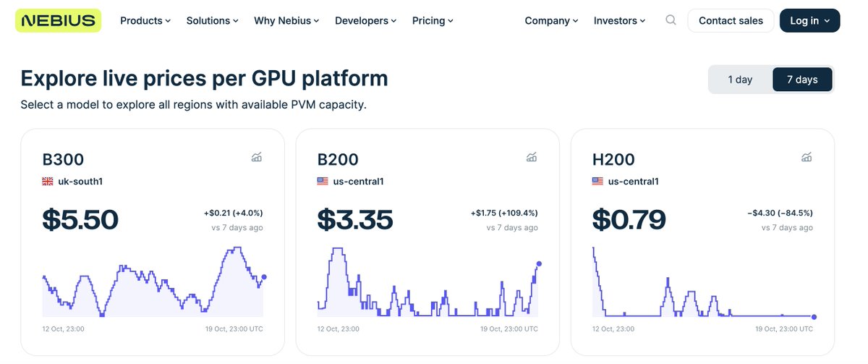The image size is (868, 364).
Task: Click the Contact sales button
Action: pyautogui.click(x=731, y=20)
